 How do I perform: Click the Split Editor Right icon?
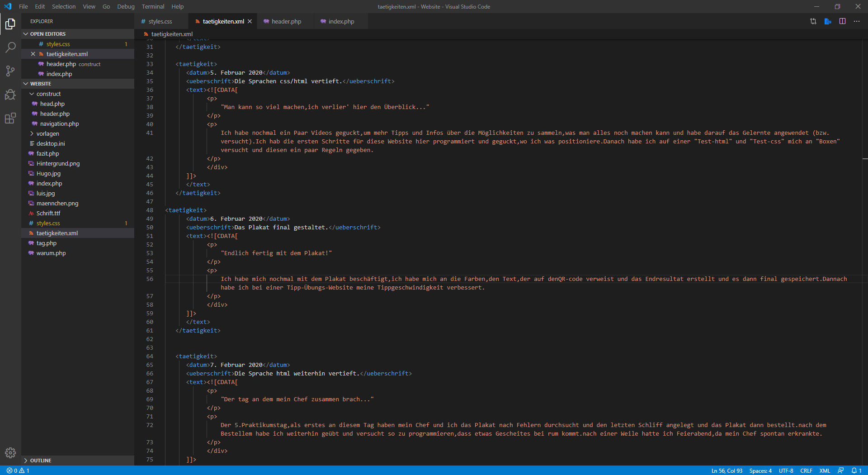(x=842, y=21)
